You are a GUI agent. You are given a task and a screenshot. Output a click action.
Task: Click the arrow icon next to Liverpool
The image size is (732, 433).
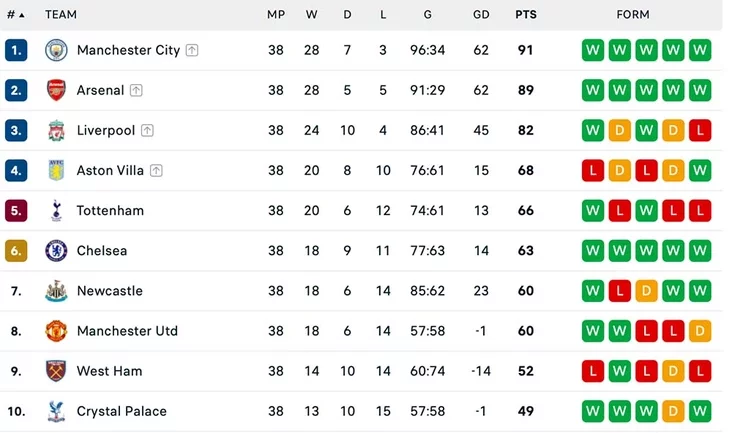coord(147,130)
